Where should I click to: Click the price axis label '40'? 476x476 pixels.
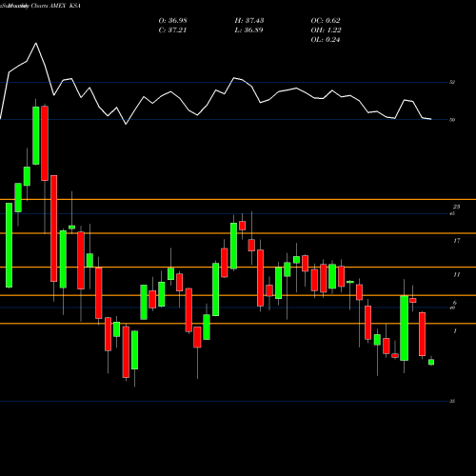(x=452, y=307)
